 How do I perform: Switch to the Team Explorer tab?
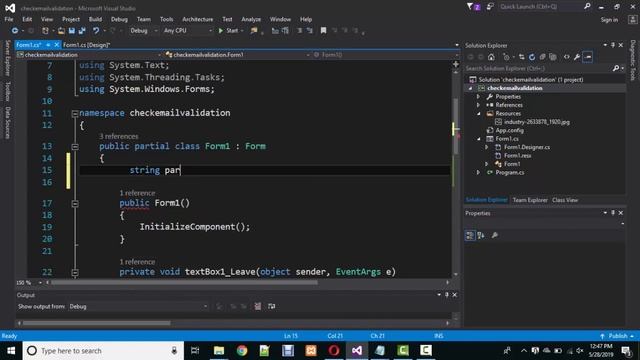tap(530, 200)
